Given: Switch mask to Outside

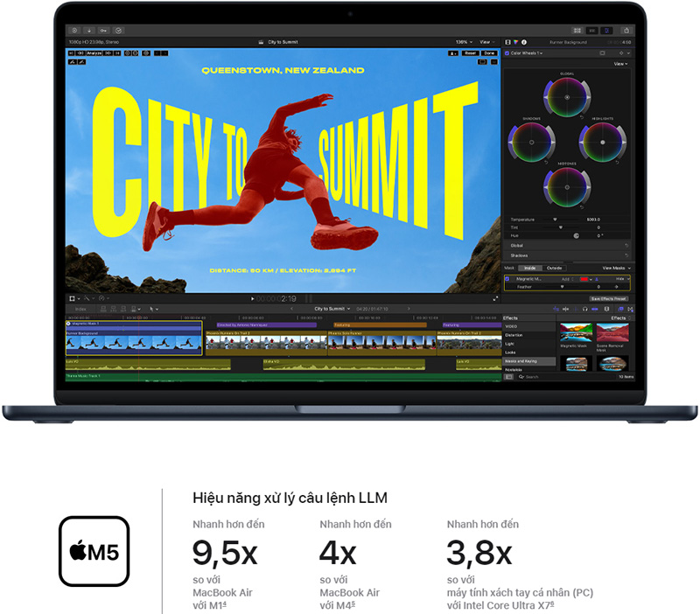Looking at the screenshot, I should pos(554,268).
